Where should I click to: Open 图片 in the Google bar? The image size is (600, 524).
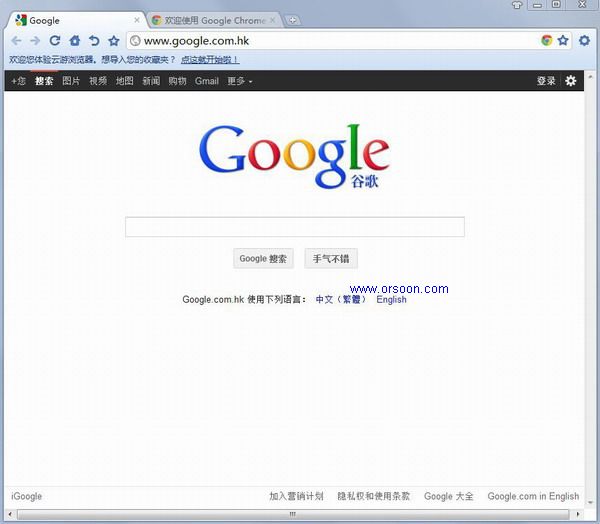tap(71, 81)
